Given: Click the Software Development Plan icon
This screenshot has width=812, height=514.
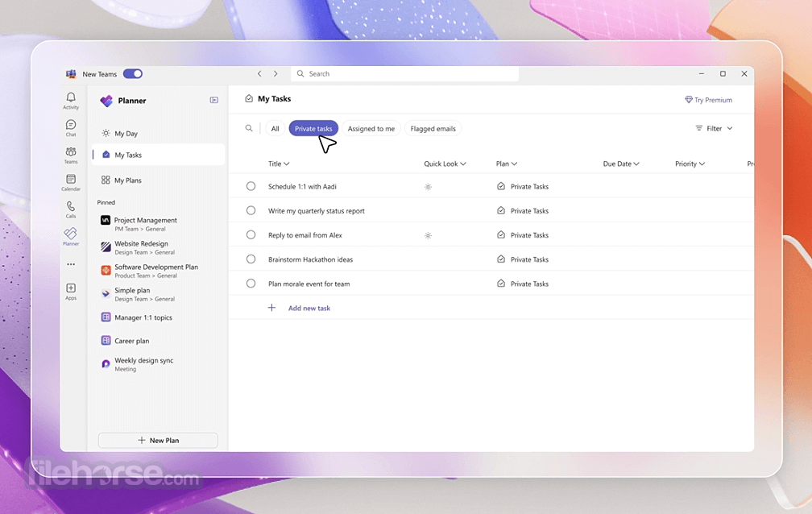Looking at the screenshot, I should pos(106,270).
